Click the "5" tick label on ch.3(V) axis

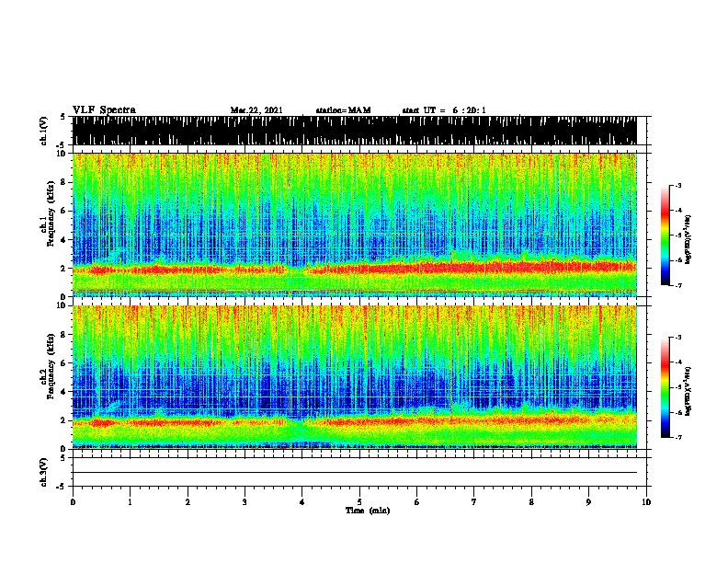tap(63, 458)
